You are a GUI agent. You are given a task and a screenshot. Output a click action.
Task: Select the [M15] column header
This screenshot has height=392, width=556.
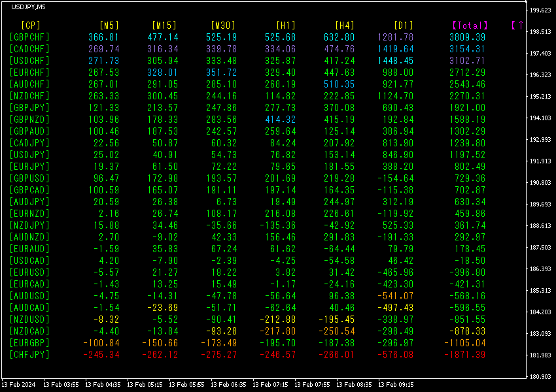[x=164, y=25]
